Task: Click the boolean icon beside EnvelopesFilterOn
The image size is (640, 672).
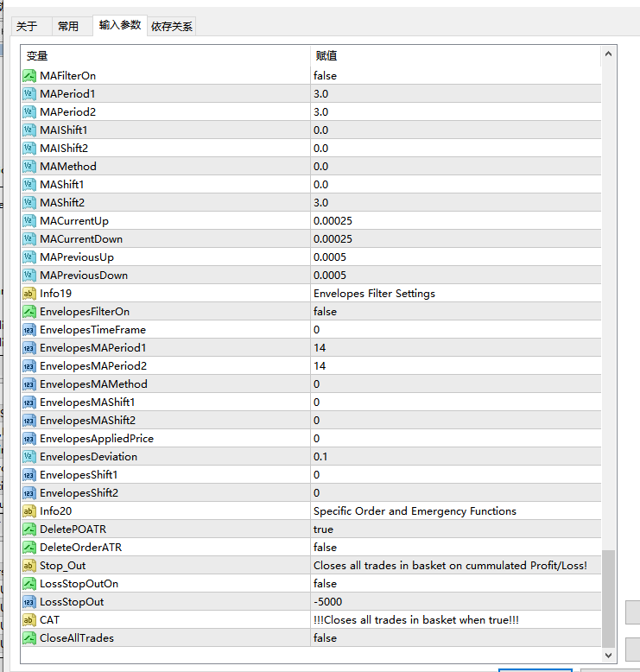Action: click(29, 312)
